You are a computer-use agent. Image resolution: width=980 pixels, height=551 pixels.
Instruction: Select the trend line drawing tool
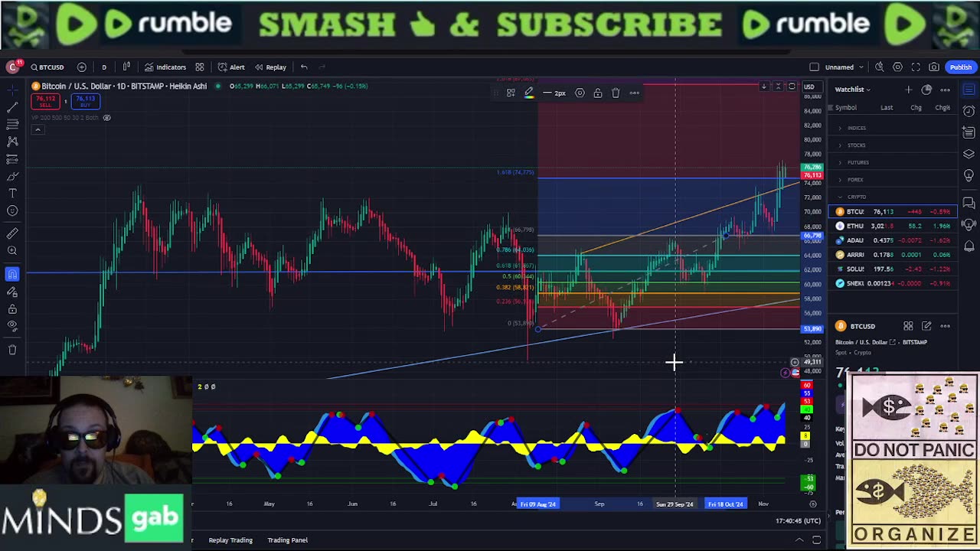coord(12,106)
